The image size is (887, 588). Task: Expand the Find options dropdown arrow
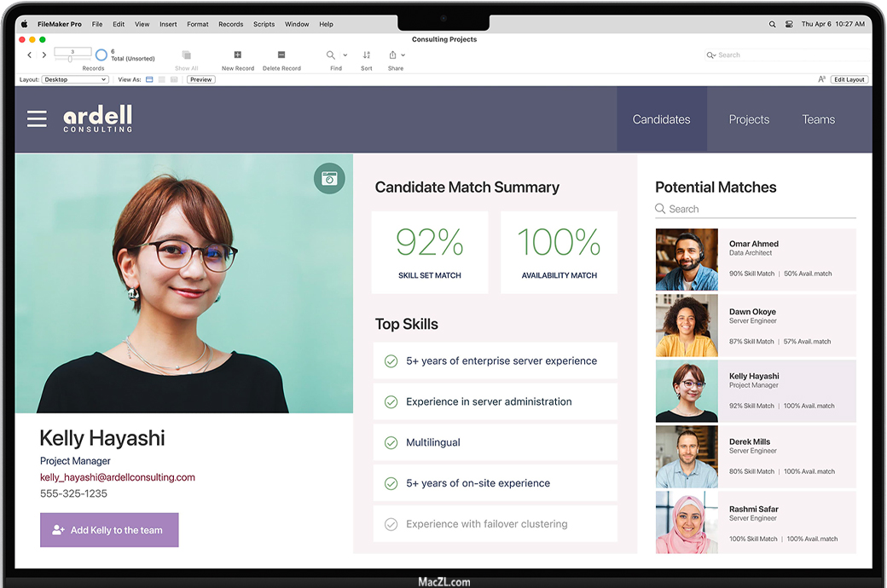click(x=345, y=55)
